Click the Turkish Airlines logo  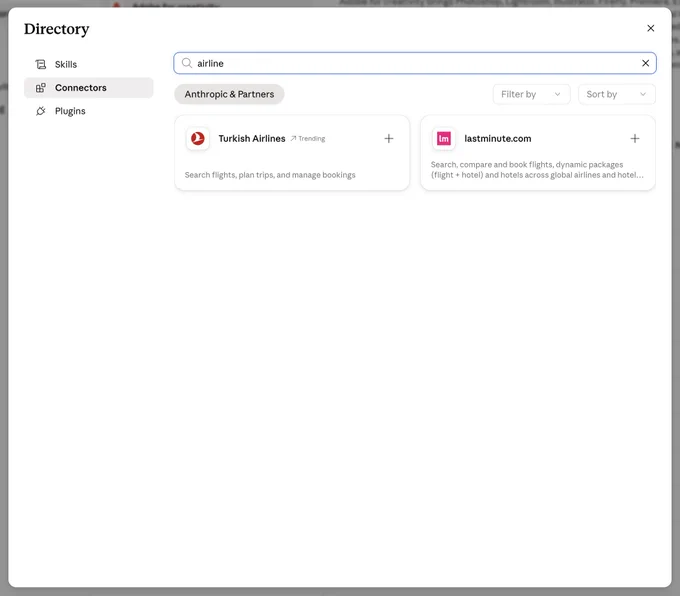[x=198, y=139]
